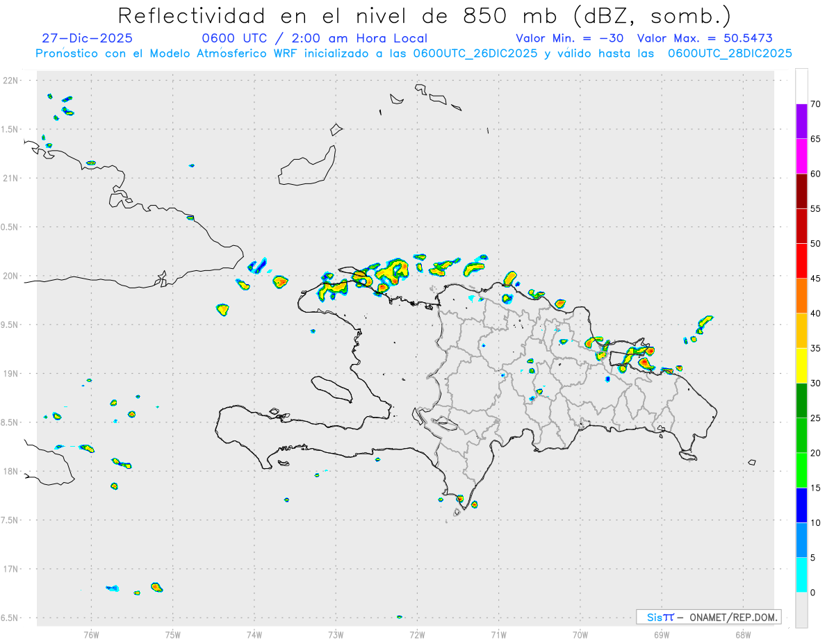
Task: Pick the dark green 25–30 dBZ band
Action: 801,400
